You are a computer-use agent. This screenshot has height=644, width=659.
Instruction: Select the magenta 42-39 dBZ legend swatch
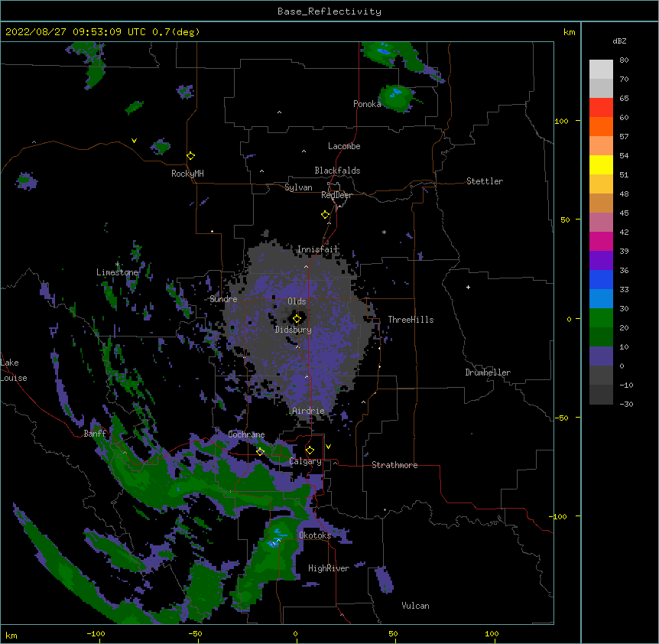click(601, 241)
